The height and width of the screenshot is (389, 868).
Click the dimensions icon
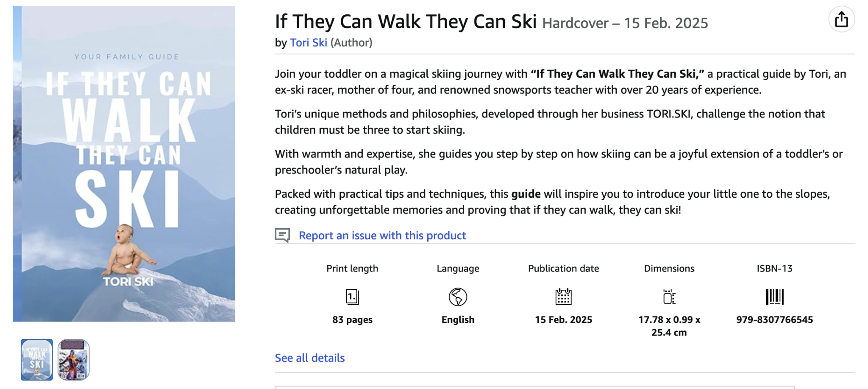click(669, 297)
